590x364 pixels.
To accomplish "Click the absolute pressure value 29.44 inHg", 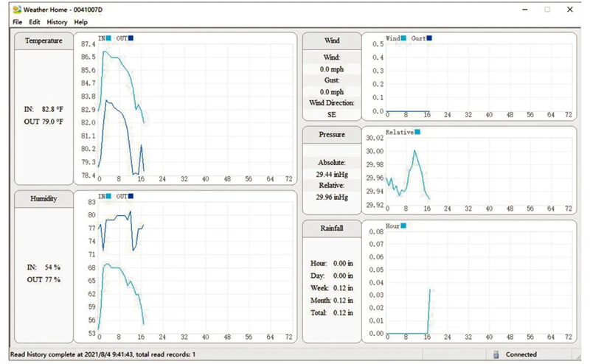I will click(332, 175).
